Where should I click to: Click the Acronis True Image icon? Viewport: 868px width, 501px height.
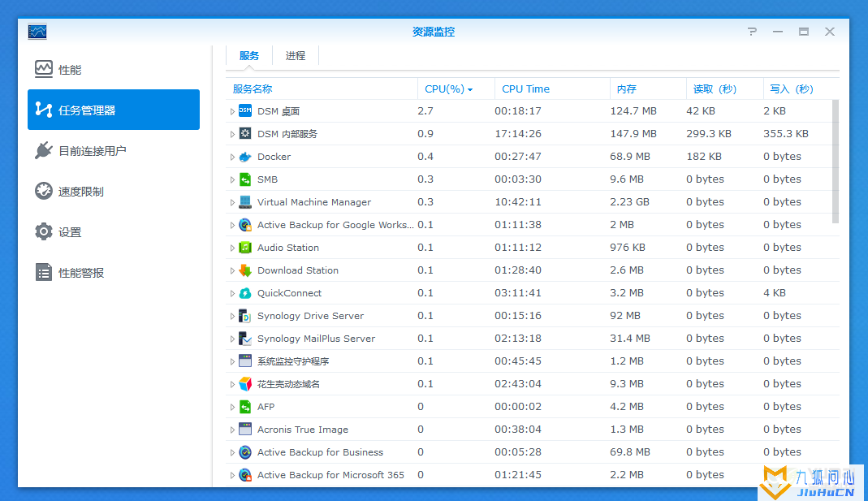[x=245, y=430]
